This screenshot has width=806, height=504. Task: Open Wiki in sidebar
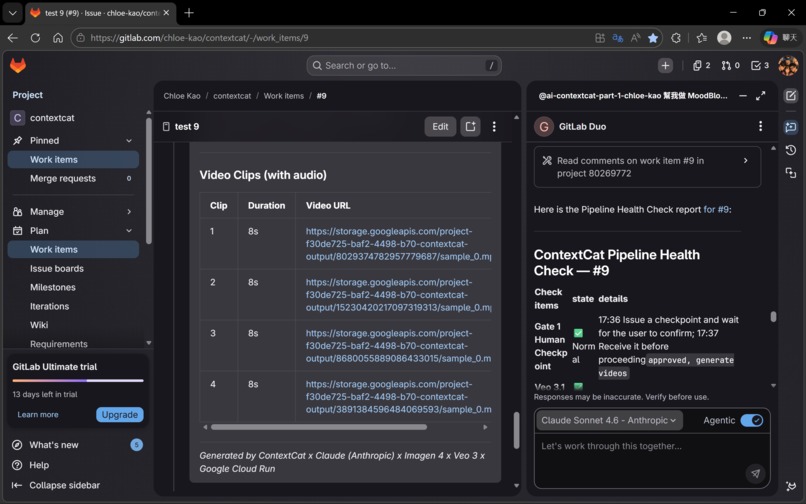click(x=73, y=325)
